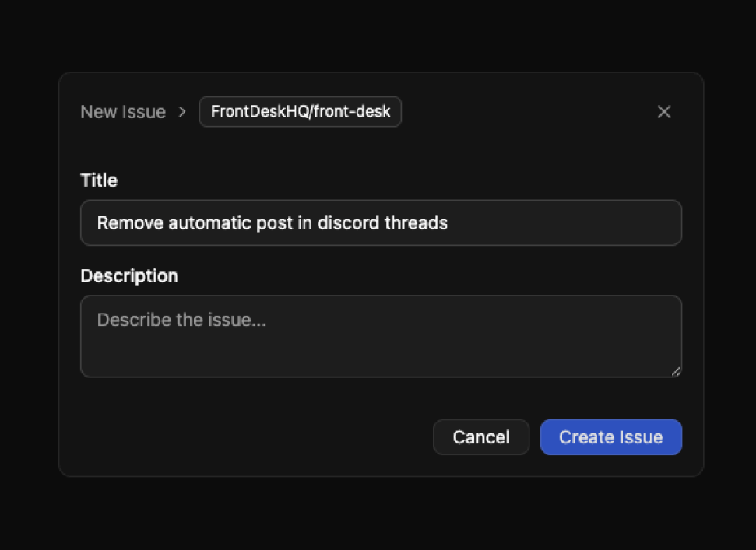This screenshot has width=756, height=550.
Task: Click the New Issue breadcrumb text
Action: pyautogui.click(x=123, y=112)
